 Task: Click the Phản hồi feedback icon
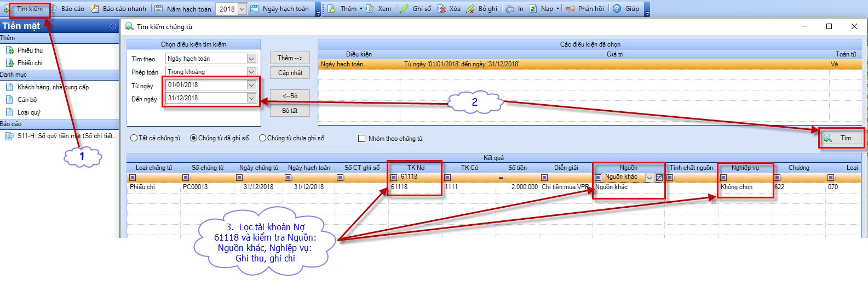(x=570, y=9)
